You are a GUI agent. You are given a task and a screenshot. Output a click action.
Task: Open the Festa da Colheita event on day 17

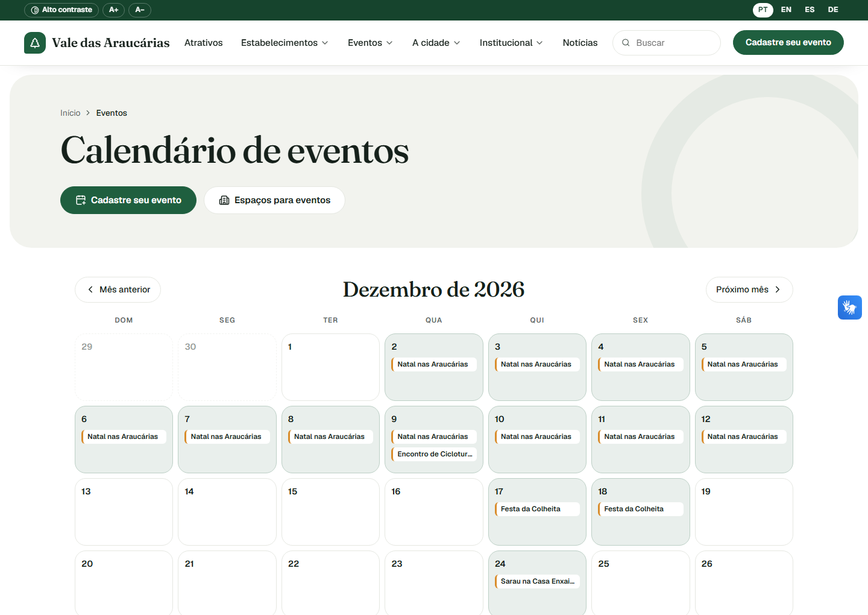coord(537,509)
